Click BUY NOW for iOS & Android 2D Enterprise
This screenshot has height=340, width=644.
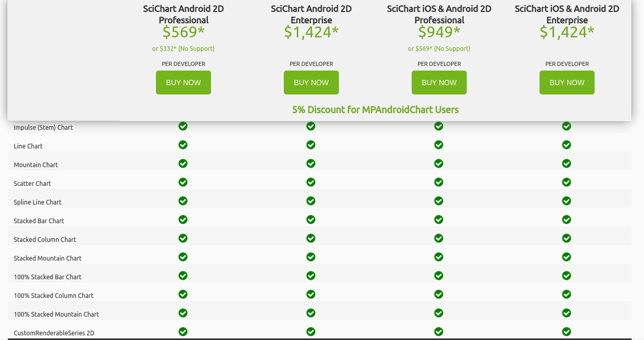(x=567, y=83)
